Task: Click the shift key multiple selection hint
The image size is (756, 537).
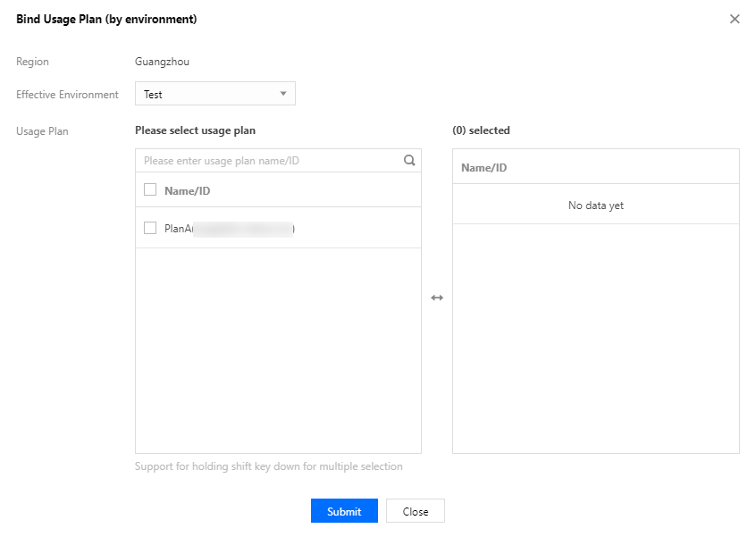Action: click(268, 466)
